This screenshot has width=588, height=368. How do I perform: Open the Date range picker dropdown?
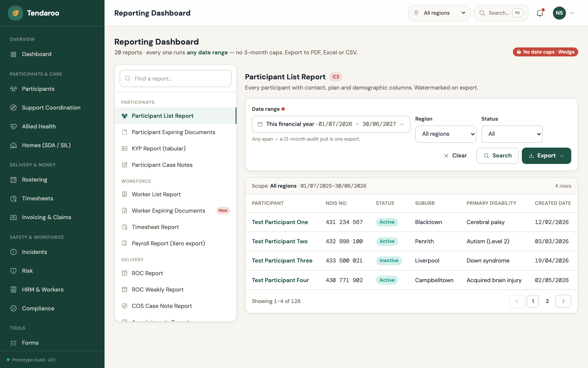[331, 124]
